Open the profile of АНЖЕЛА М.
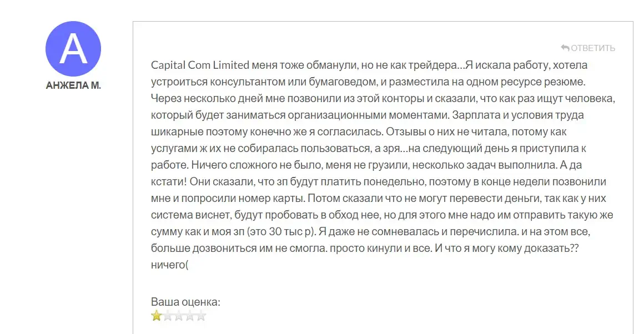The width and height of the screenshot is (644, 334). [x=73, y=85]
